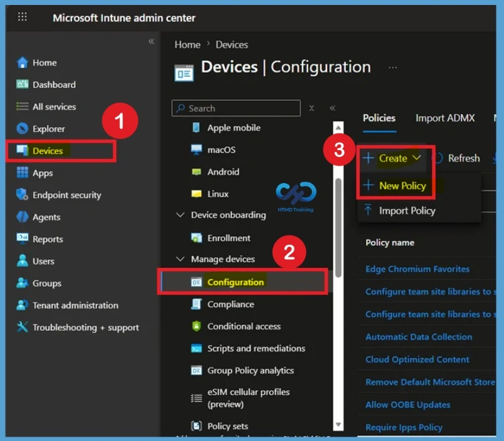Click the Scripts and remediations icon

[196, 348]
